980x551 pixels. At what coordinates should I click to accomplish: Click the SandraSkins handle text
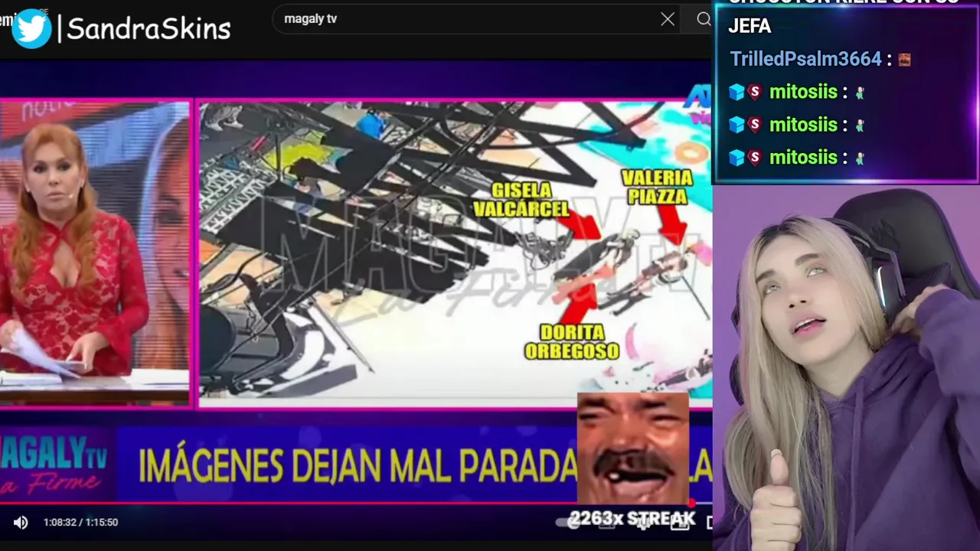tap(149, 29)
